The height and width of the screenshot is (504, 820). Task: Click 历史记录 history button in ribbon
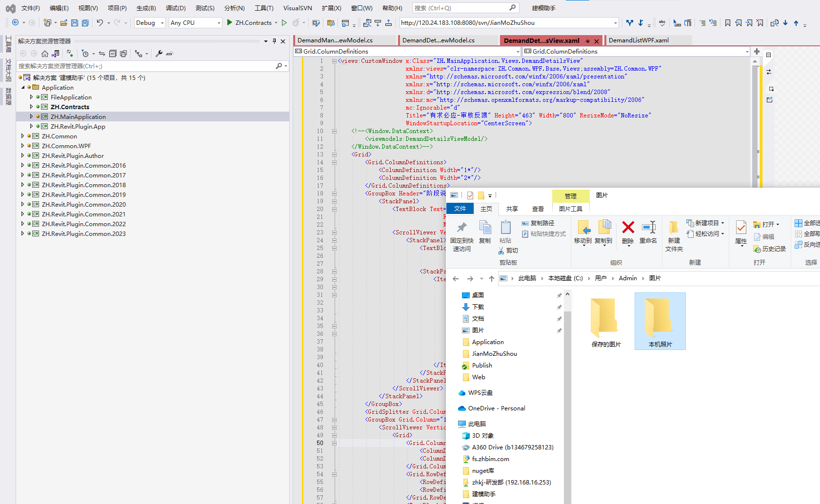coord(770,249)
